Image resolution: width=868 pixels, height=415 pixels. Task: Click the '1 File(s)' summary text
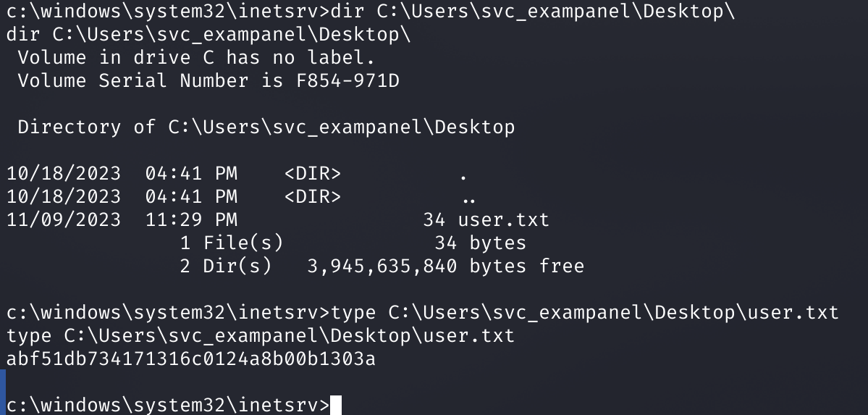[x=232, y=243]
